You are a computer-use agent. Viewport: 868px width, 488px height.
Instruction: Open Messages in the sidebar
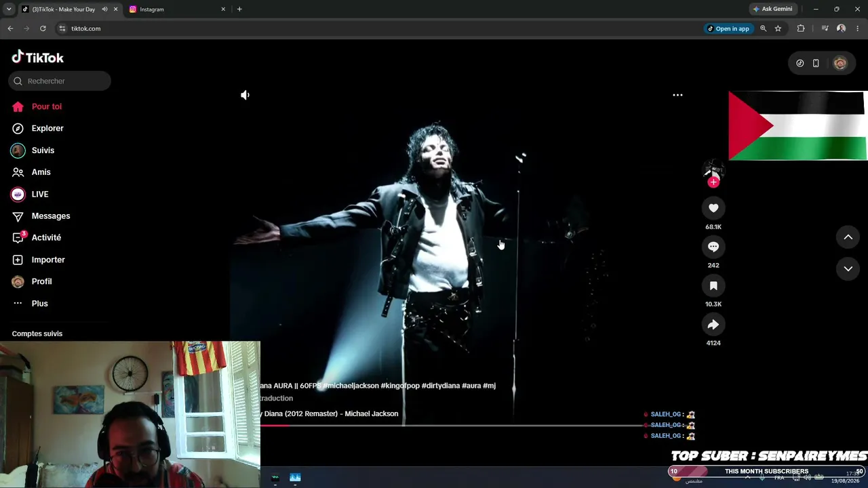(x=51, y=216)
